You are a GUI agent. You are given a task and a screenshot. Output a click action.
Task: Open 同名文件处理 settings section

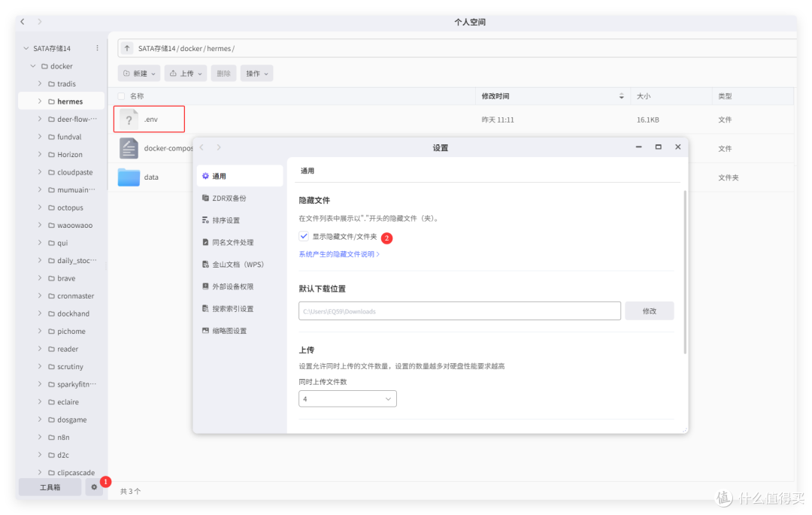(240, 242)
